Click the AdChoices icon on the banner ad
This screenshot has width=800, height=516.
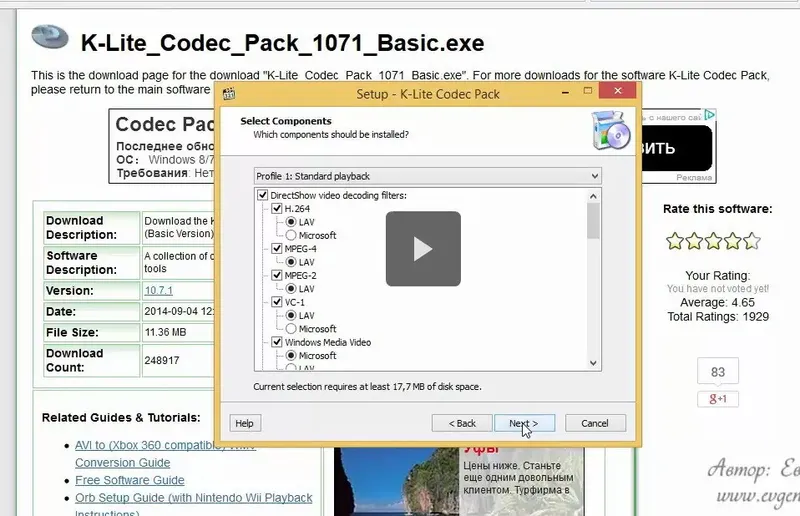point(710,115)
